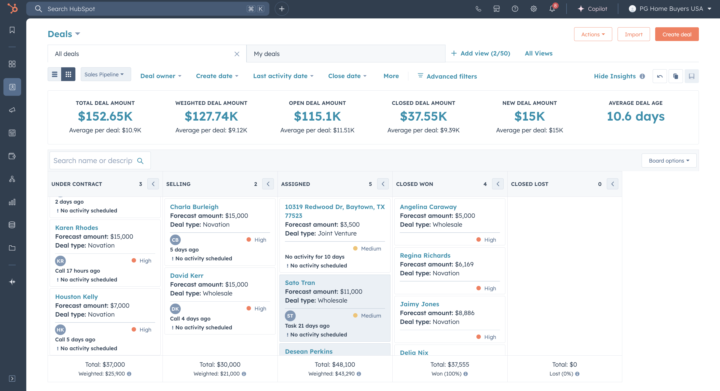Image resolution: width=720 pixels, height=391 pixels.
Task: Open the Actions dropdown
Action: click(x=593, y=34)
